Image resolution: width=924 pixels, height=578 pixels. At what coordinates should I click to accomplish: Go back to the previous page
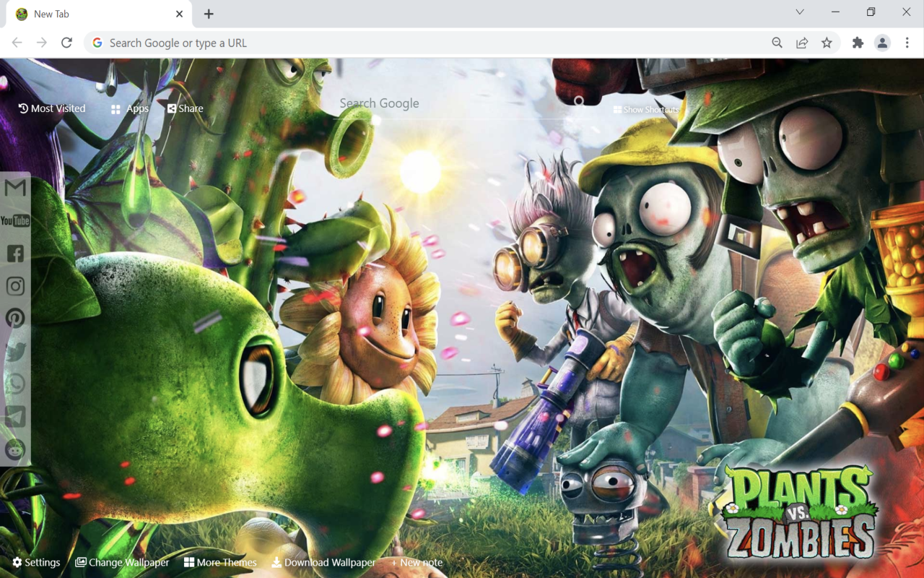coord(17,43)
